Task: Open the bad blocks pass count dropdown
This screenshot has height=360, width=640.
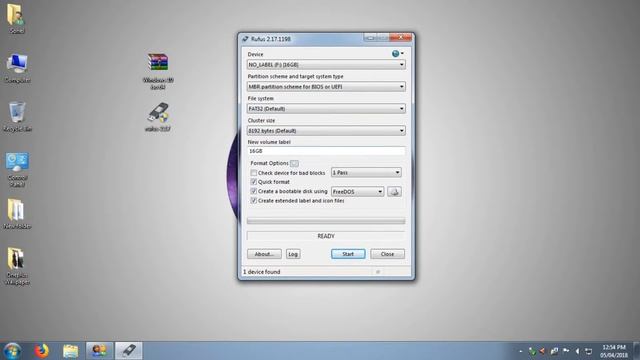Action: click(x=366, y=173)
